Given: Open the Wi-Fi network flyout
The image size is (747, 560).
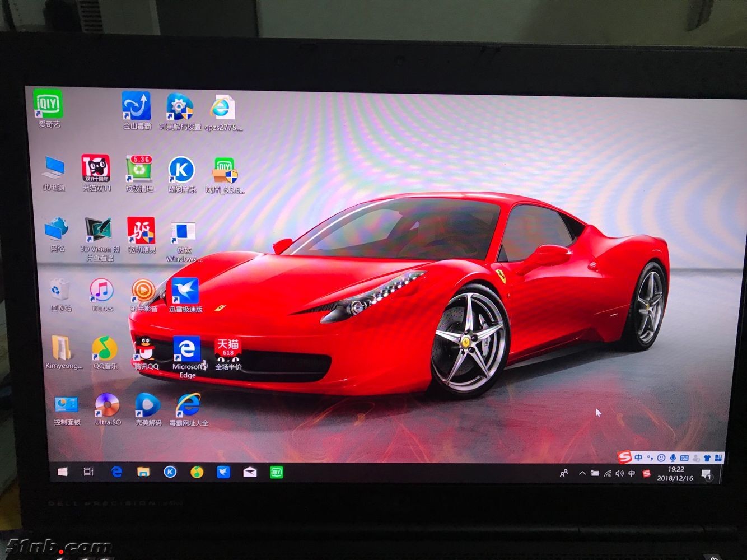Looking at the screenshot, I should pos(608,474).
